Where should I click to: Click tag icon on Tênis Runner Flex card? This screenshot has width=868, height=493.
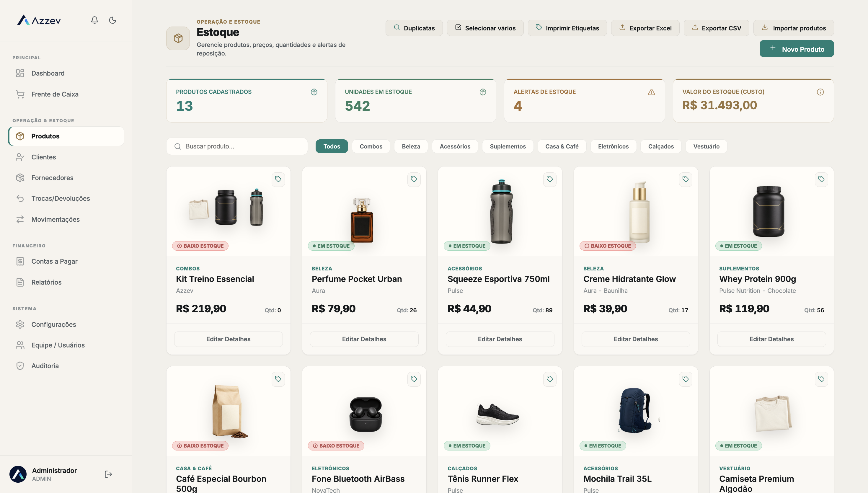[x=549, y=379]
